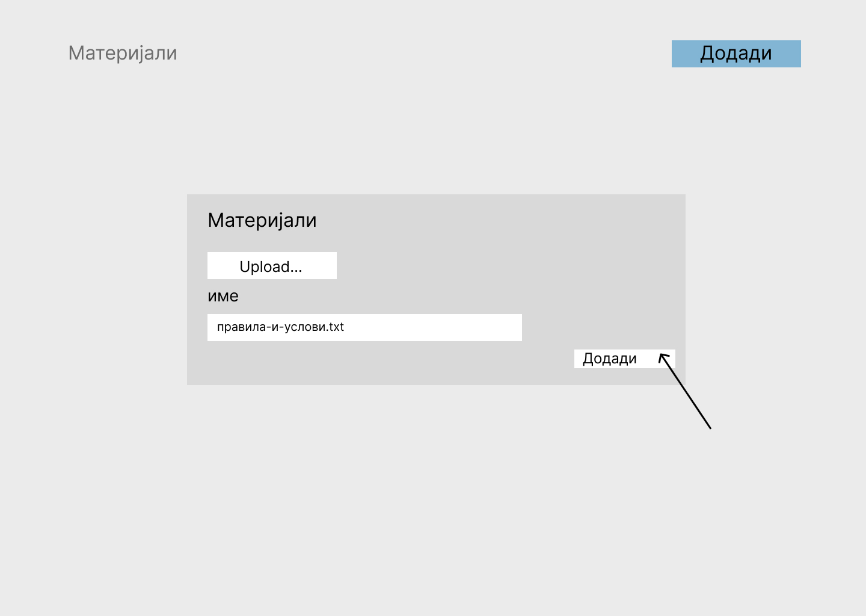The width and height of the screenshot is (866, 616).
Task: Click the blue Додади button in header
Action: 735,54
